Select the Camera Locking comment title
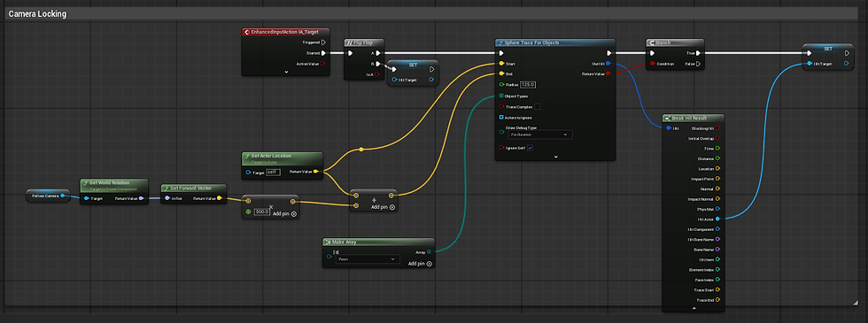This screenshot has width=868, height=323. pos(37,14)
